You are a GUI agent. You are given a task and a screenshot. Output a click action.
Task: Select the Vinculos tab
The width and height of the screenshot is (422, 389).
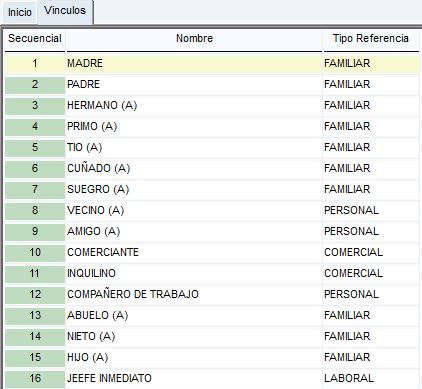pyautogui.click(x=65, y=11)
